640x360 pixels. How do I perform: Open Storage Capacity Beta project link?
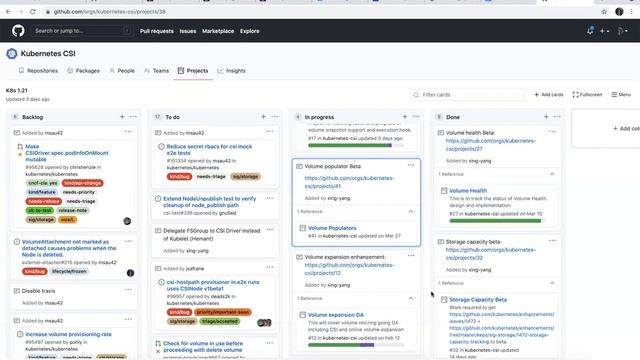click(x=478, y=300)
